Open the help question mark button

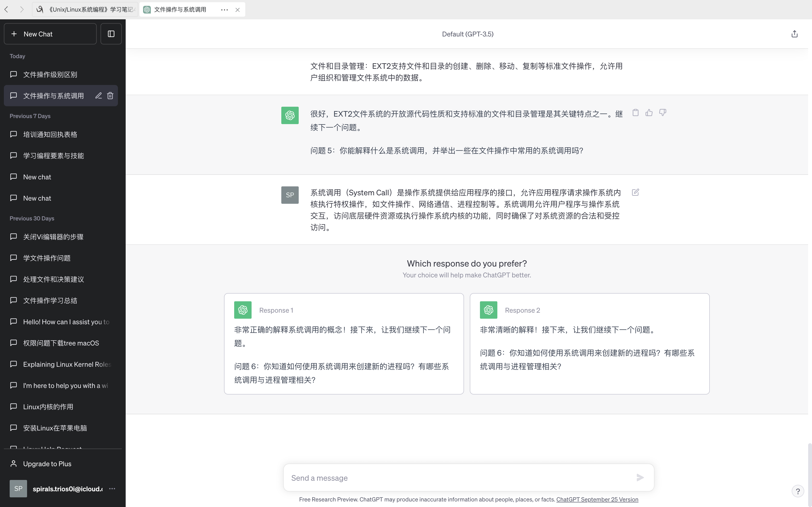pyautogui.click(x=797, y=491)
